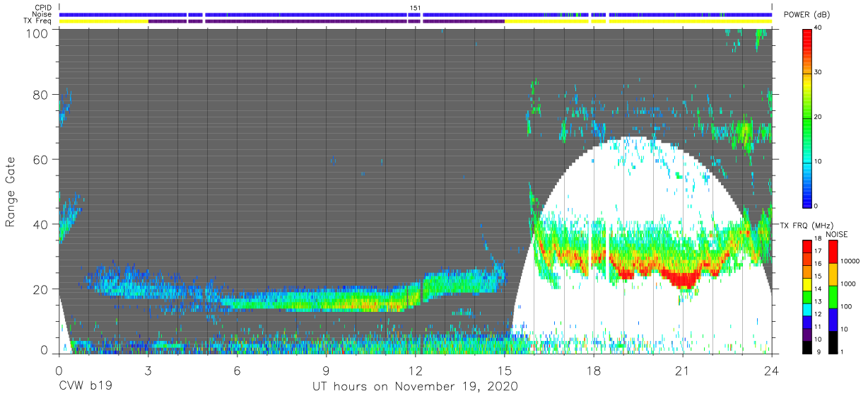
Task: Click the CPID value 151
Action: pyautogui.click(x=415, y=8)
